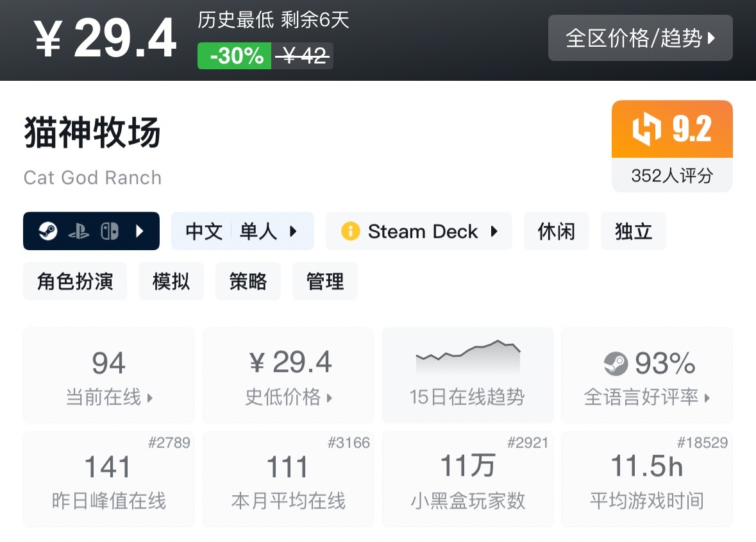Click the Steam platform icon
This screenshot has width=756, height=542.
[x=48, y=231]
